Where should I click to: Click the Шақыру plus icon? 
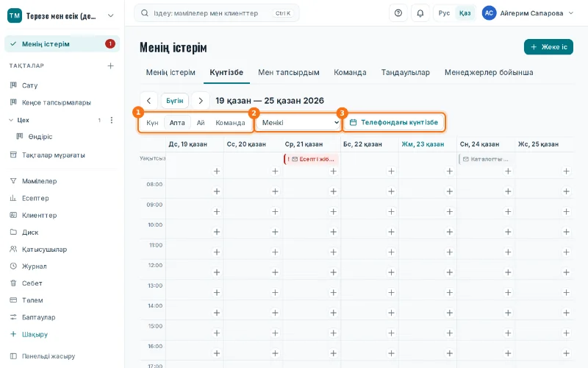click(x=13, y=334)
